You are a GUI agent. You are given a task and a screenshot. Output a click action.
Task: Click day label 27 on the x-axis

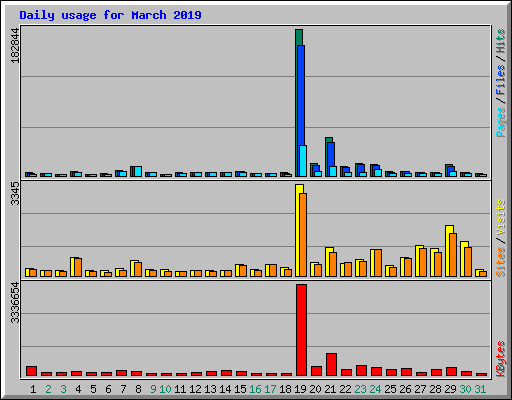click(420, 389)
